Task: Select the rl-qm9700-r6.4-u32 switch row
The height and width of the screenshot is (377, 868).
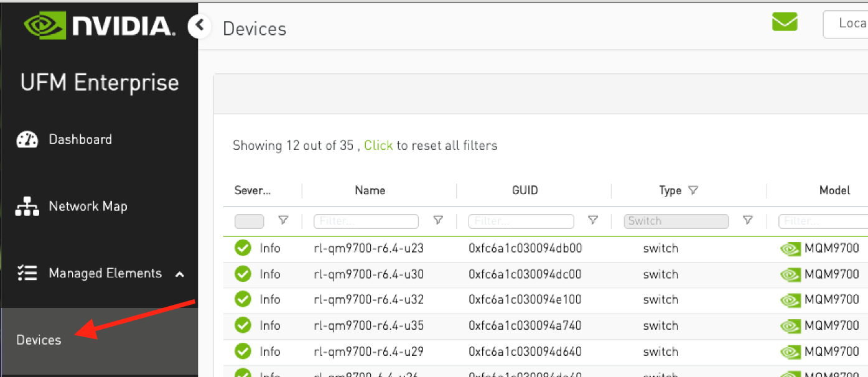Action: click(369, 300)
